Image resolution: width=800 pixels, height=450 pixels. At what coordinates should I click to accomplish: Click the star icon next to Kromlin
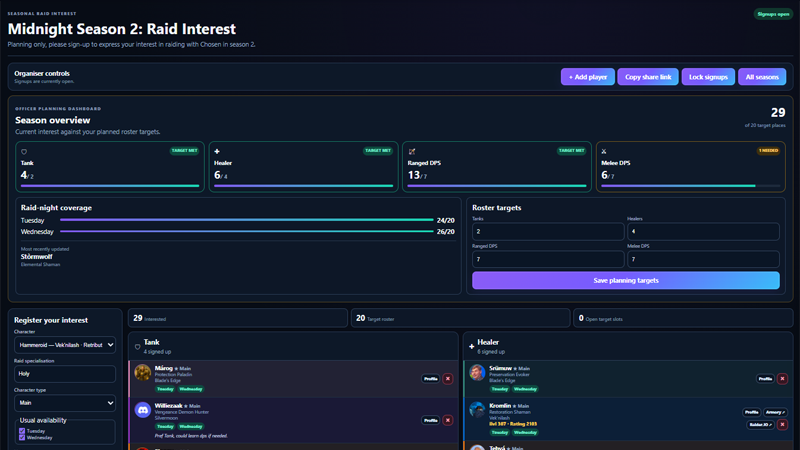pos(514,406)
